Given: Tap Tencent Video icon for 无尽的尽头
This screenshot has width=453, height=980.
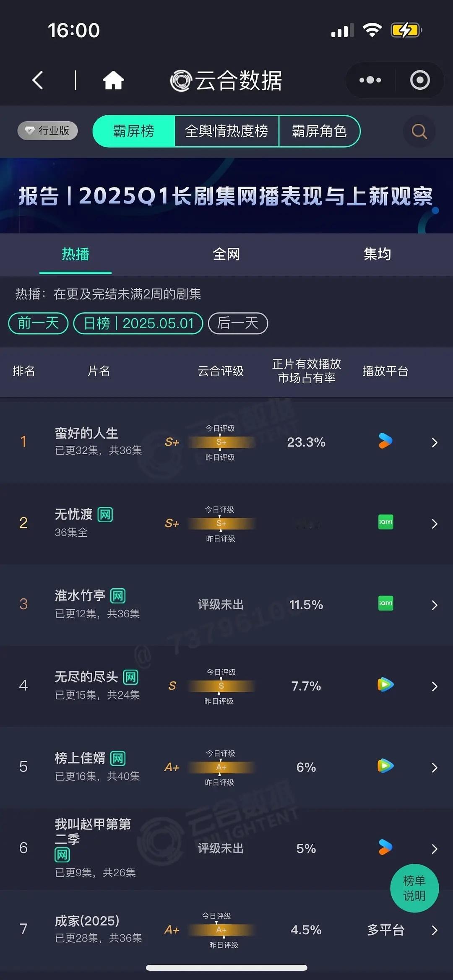Looking at the screenshot, I should pos(385,685).
